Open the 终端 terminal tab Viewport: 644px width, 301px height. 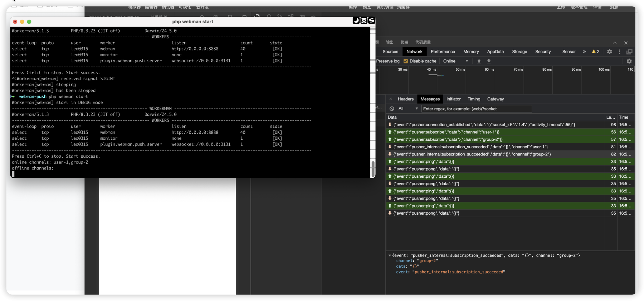404,42
